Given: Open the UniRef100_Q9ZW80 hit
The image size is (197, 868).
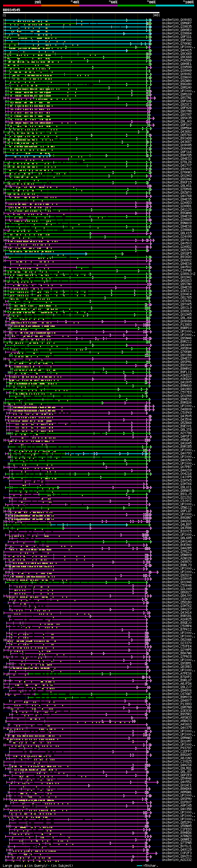Looking at the screenshot, I should 177,81.
